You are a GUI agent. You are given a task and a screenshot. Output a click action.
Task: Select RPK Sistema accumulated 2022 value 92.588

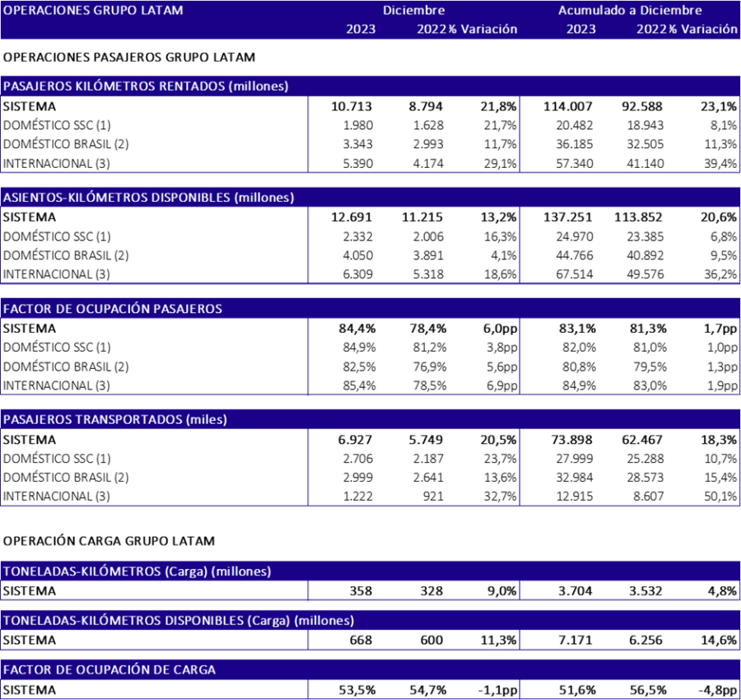(641, 106)
